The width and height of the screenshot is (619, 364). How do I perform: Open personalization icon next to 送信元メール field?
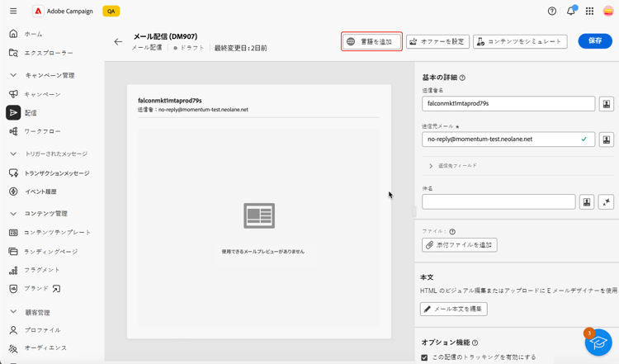[x=607, y=139]
